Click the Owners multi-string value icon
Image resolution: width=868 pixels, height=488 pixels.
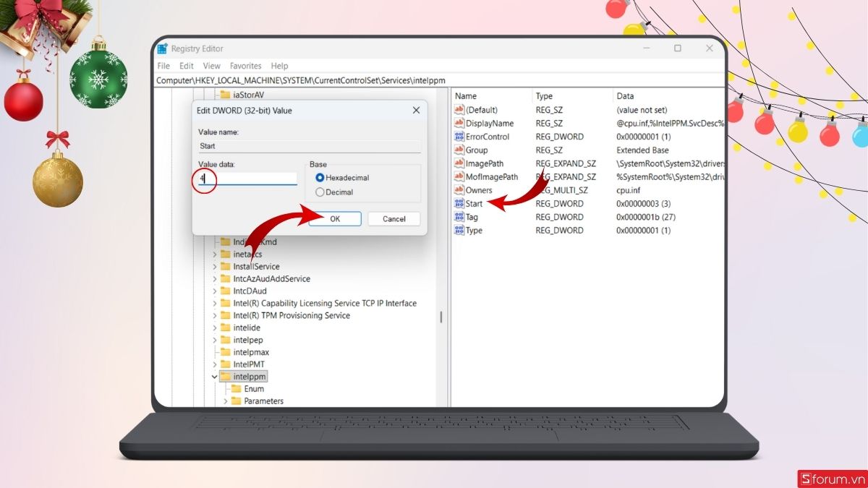click(x=459, y=190)
